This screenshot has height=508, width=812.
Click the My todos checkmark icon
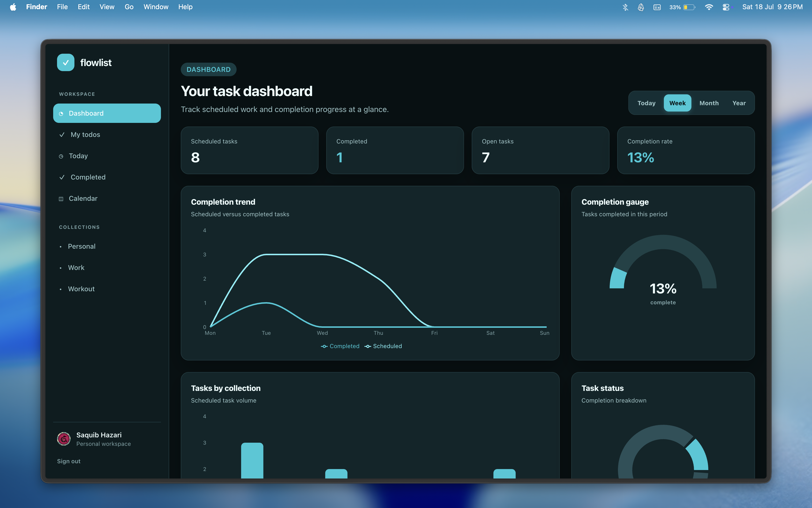pyautogui.click(x=62, y=135)
